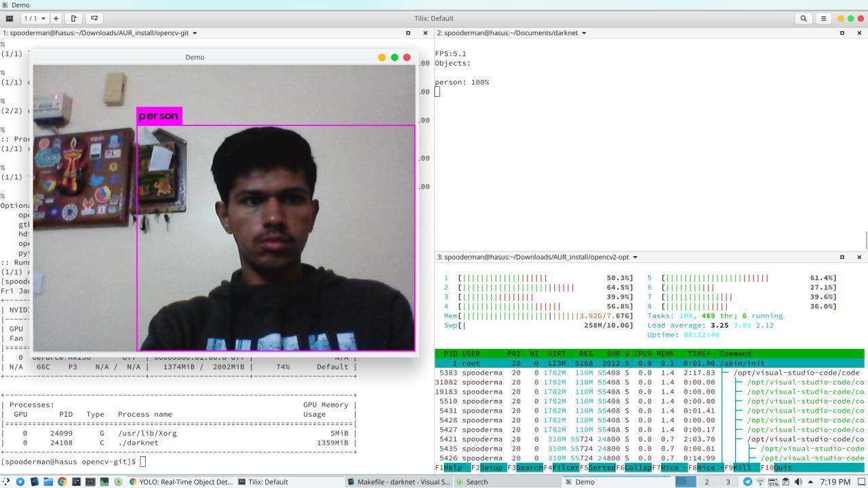Screen dimensions: 868x488
Task: Click htop F2 Setup
Action: point(490,468)
